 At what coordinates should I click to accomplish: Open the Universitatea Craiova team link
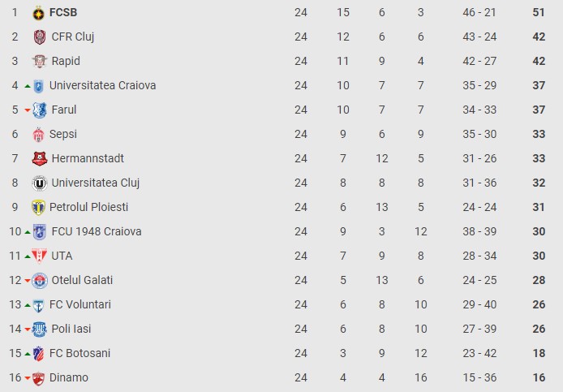tap(103, 85)
